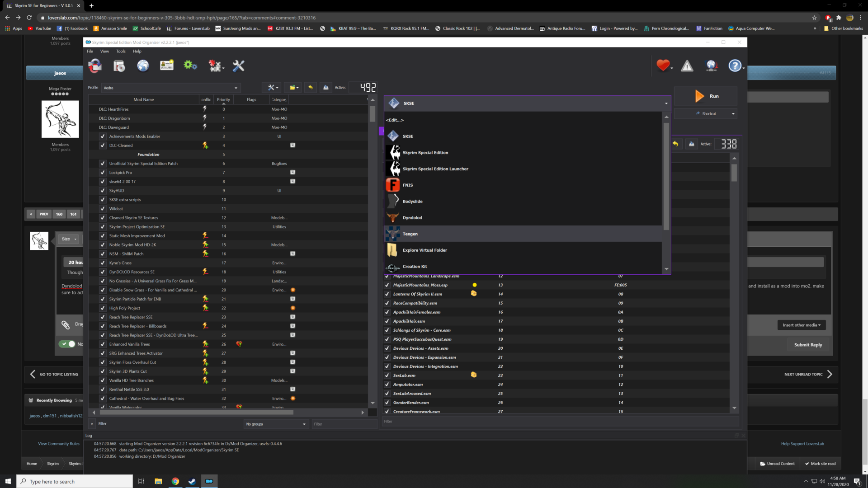Click the Steam icon in Windows taskbar
Screen dimensions: 868x488
coord(192,481)
